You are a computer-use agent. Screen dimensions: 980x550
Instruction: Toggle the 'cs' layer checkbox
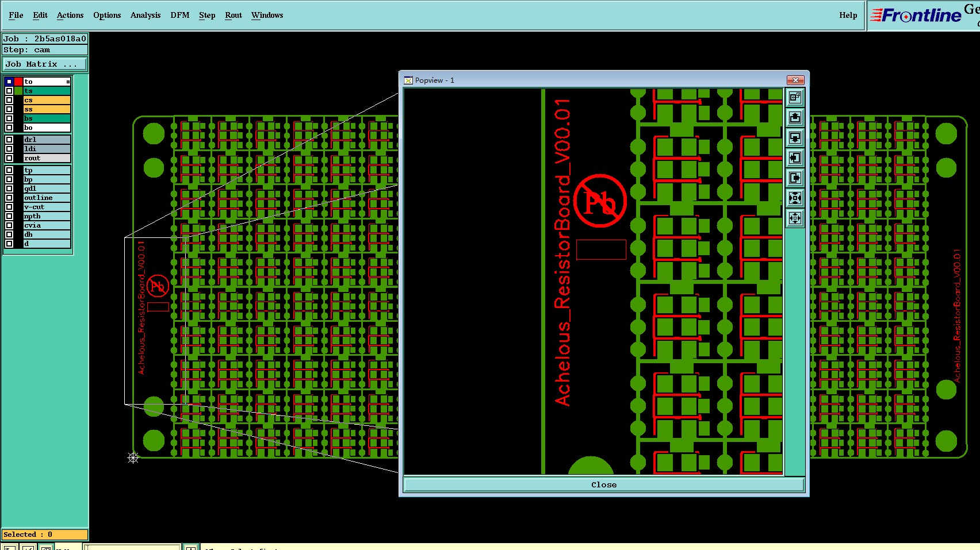pos(9,100)
